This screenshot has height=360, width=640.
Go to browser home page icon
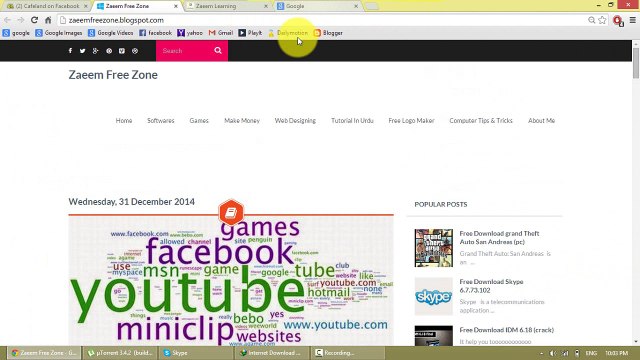(48, 20)
